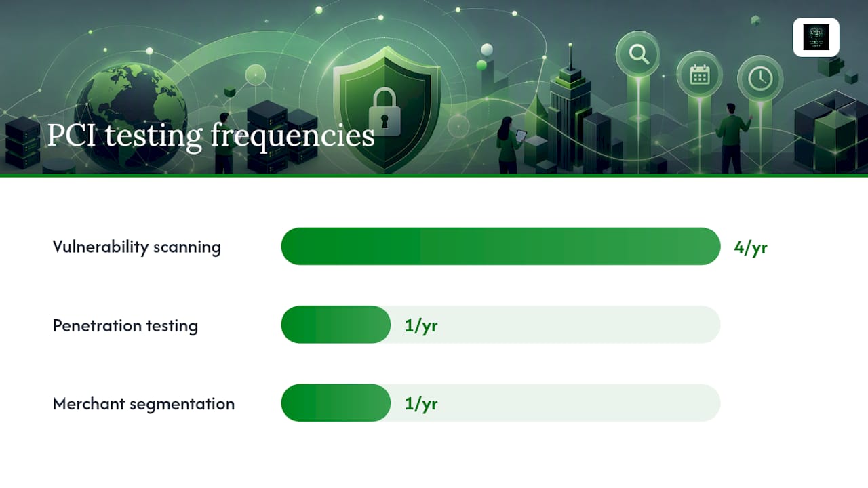Click the Vulnerability scanning label
Screen dimensions: 868x488
pos(137,247)
